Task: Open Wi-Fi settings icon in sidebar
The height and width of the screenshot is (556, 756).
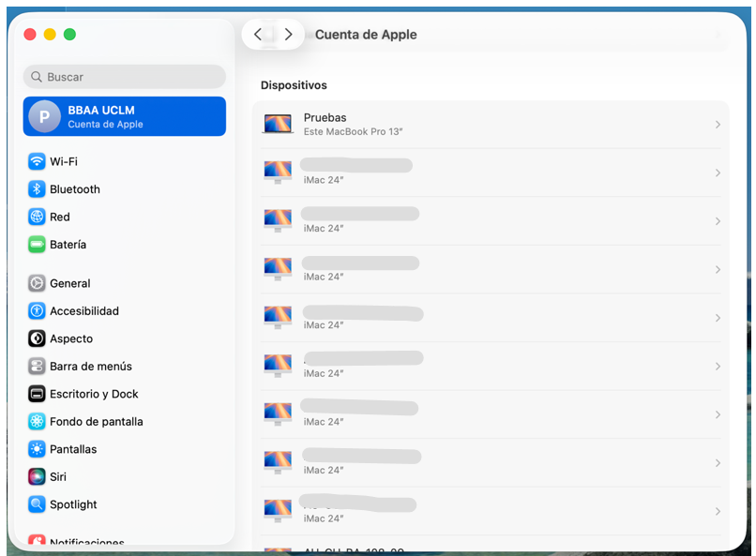Action: [x=37, y=161]
